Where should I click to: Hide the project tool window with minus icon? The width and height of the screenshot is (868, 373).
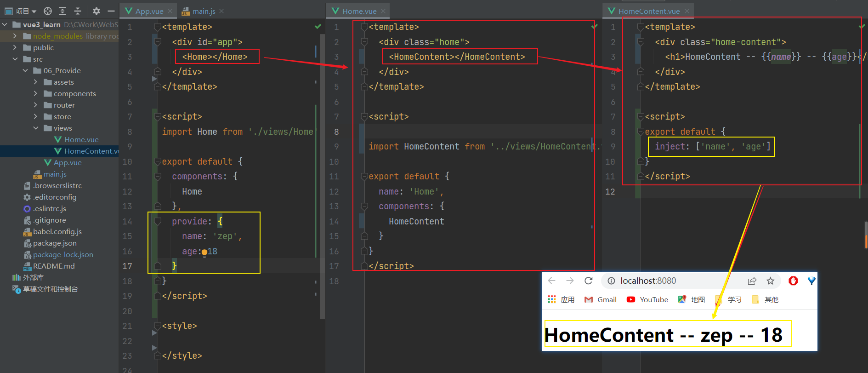[x=111, y=11]
